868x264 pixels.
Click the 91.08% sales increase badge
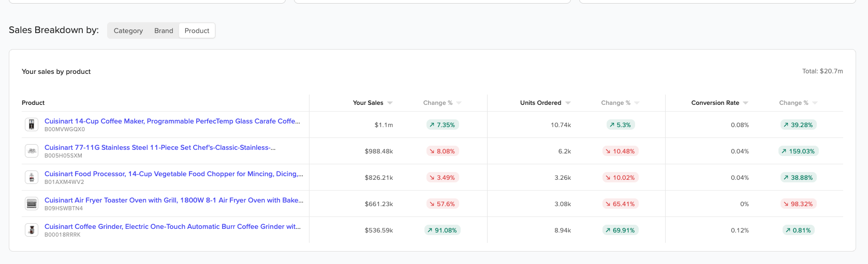click(x=442, y=230)
